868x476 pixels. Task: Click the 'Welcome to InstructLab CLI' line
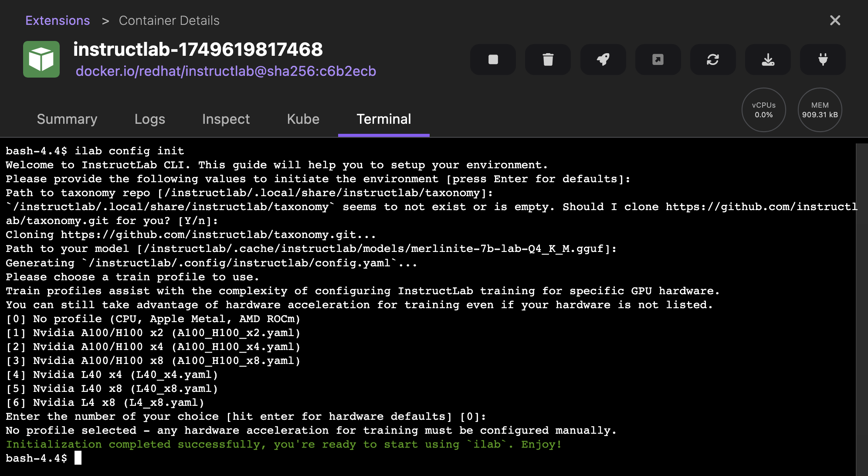[x=277, y=165]
